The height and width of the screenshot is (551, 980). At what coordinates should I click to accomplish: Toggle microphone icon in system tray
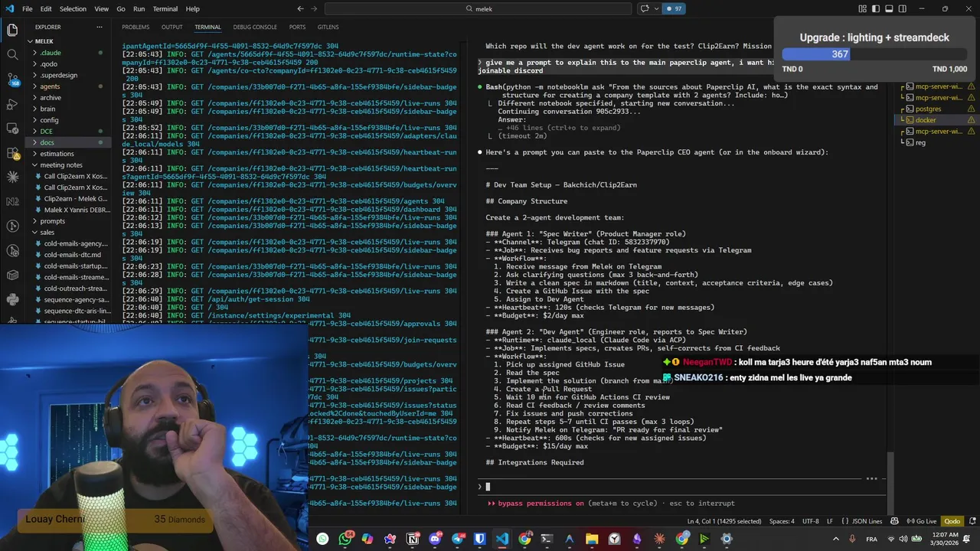tap(852, 540)
